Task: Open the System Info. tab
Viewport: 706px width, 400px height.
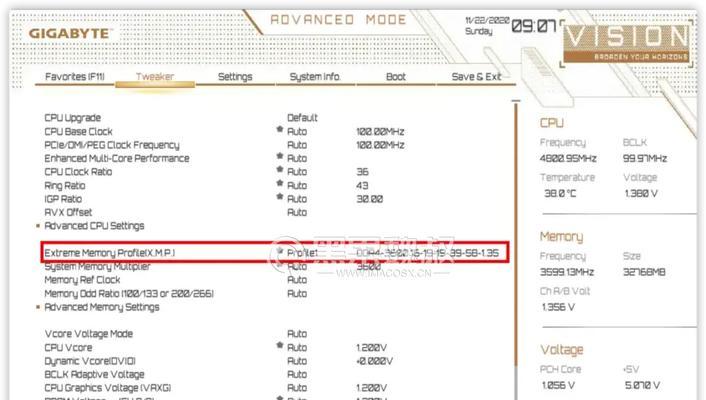Action: point(315,77)
